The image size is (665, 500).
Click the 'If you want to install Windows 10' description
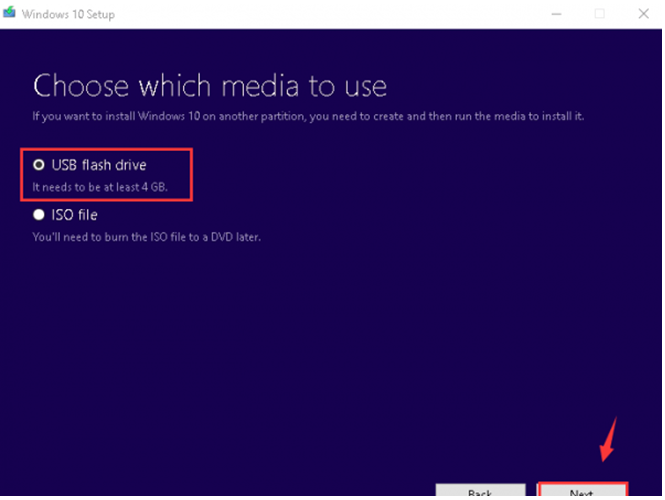308,116
